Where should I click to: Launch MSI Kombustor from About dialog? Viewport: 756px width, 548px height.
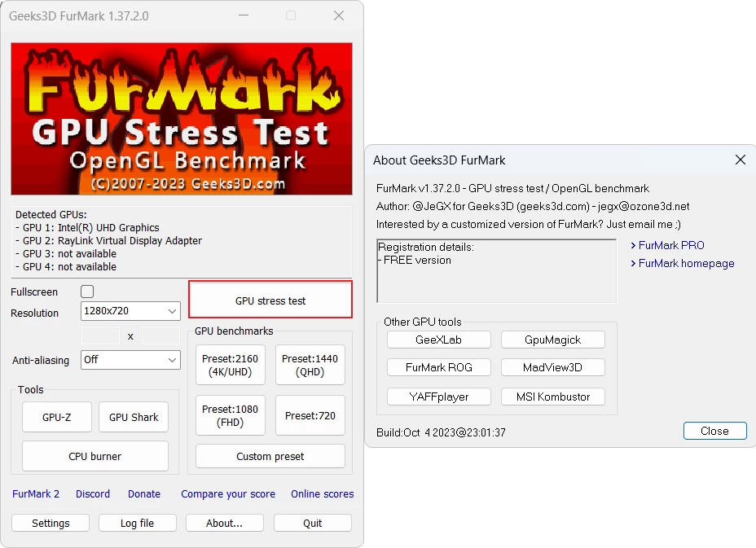[x=552, y=397]
